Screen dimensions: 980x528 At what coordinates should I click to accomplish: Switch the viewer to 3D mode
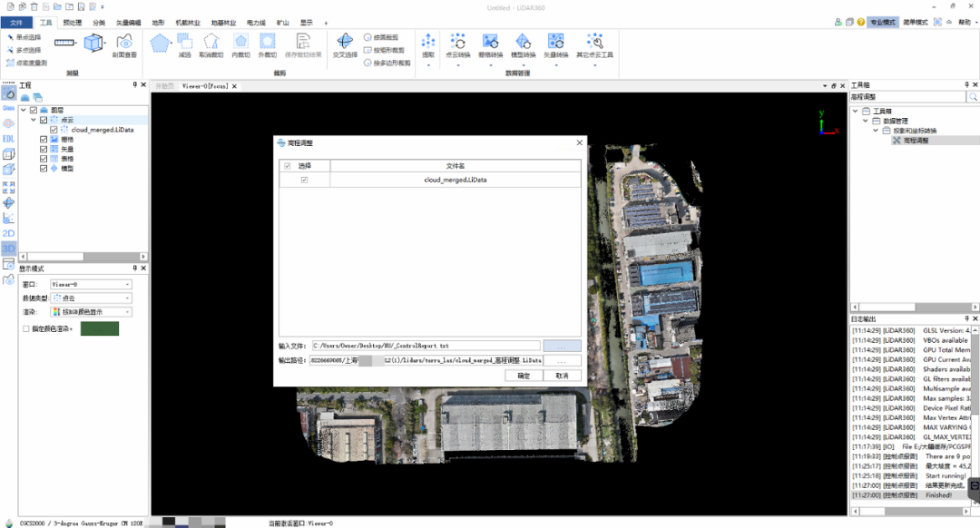pyautogui.click(x=9, y=248)
